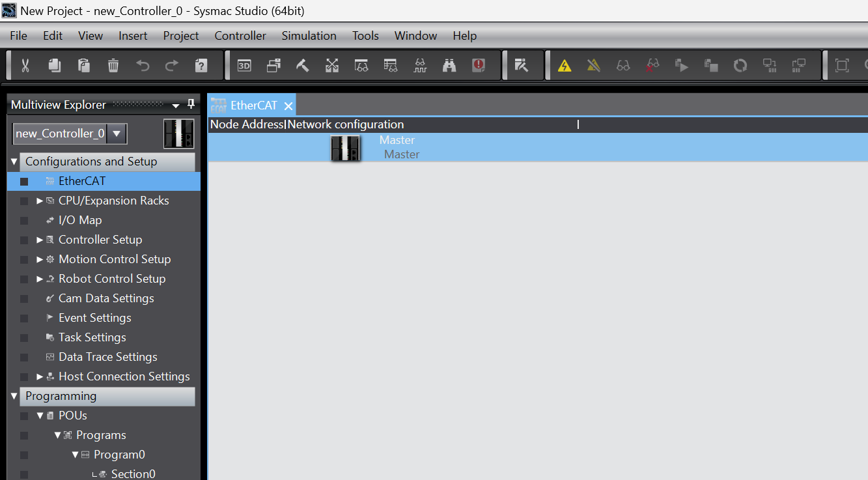This screenshot has height=480, width=868.
Task: Click the fit-to-frame square toolbar icon
Action: pyautogui.click(x=842, y=65)
